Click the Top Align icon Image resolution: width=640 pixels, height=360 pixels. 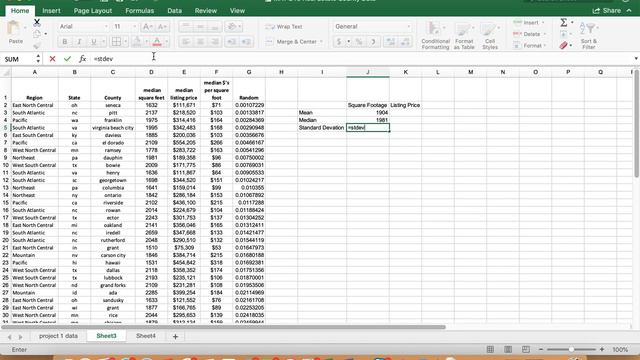[x=186, y=27]
